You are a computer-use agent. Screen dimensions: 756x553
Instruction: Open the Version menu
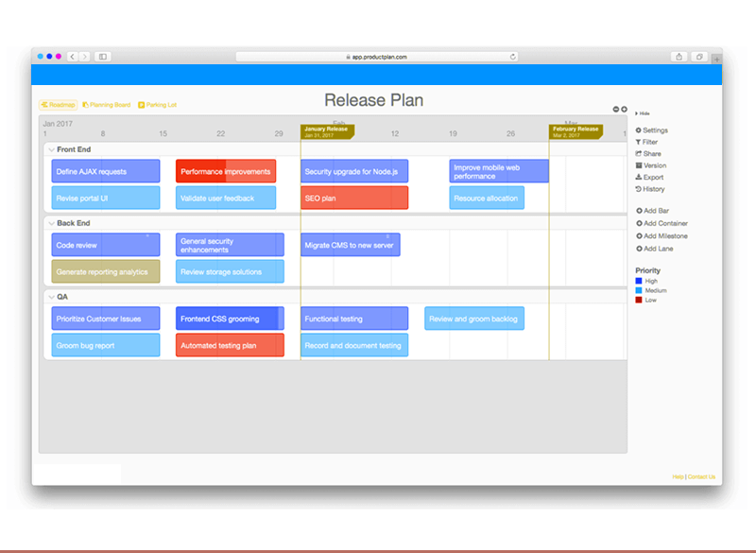coord(651,165)
